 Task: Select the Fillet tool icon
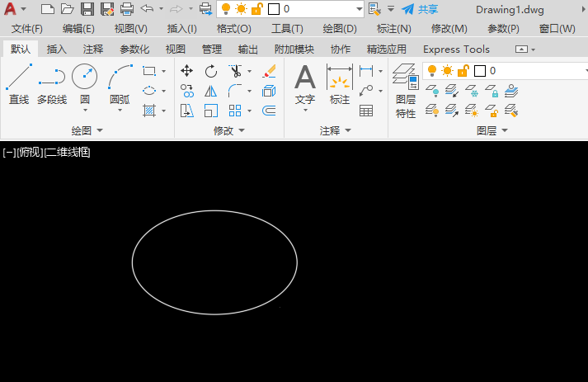click(x=235, y=91)
